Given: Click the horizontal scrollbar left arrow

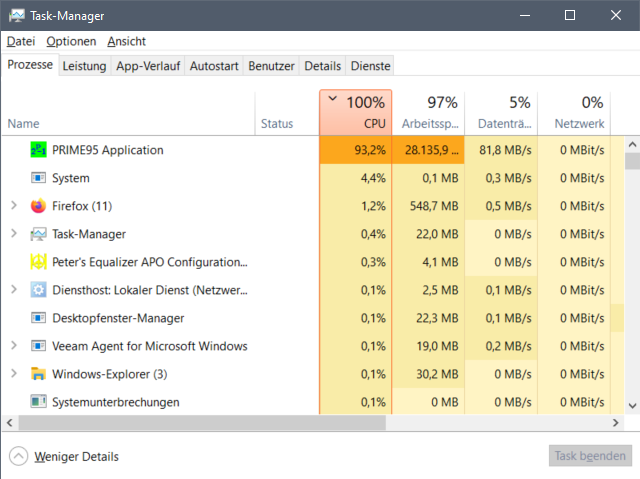Looking at the screenshot, I should tap(10, 423).
